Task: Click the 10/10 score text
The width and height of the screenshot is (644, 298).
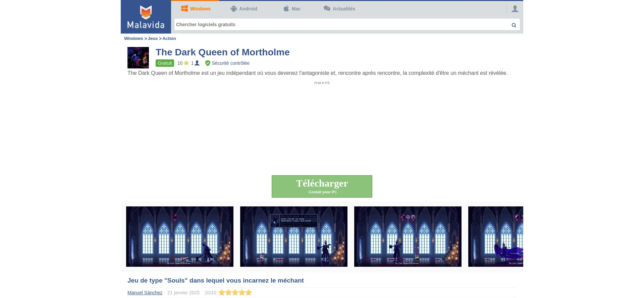Action: point(210,293)
